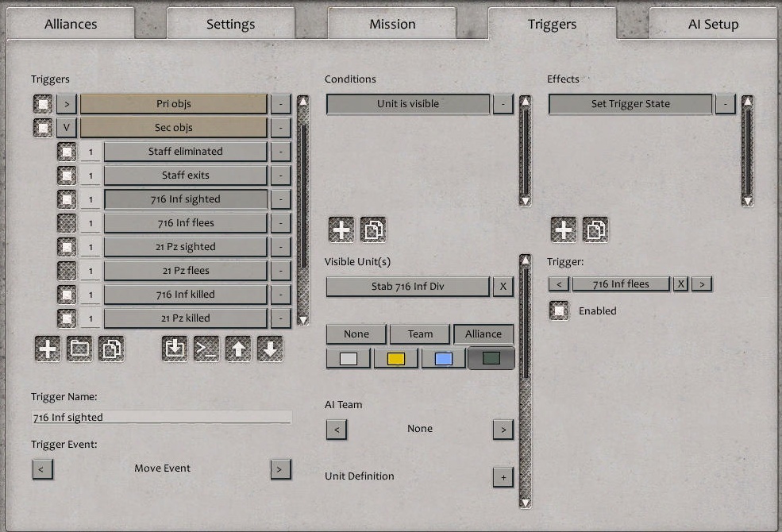Click the duplicate icon under Effects
The height and width of the screenshot is (532, 782).
(595, 229)
